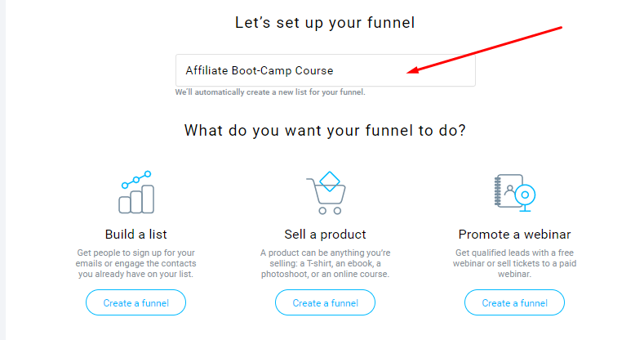Image resolution: width=644 pixels, height=340 pixels.
Task: Click the "Sell a product" heading
Action: pos(325,235)
